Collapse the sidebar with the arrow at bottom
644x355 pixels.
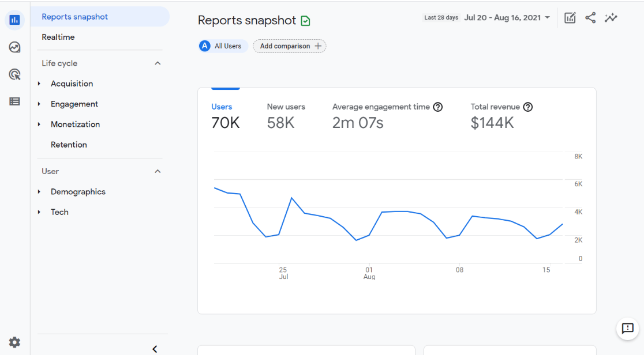click(x=155, y=349)
